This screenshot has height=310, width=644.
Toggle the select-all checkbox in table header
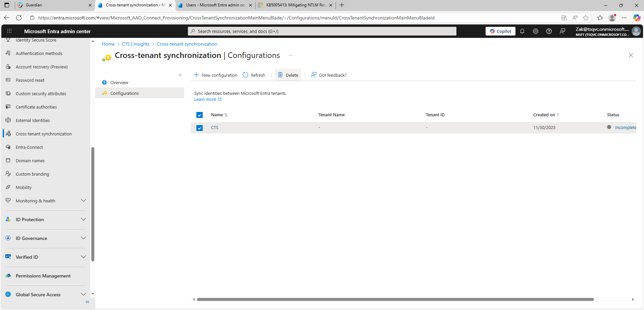pyautogui.click(x=199, y=115)
